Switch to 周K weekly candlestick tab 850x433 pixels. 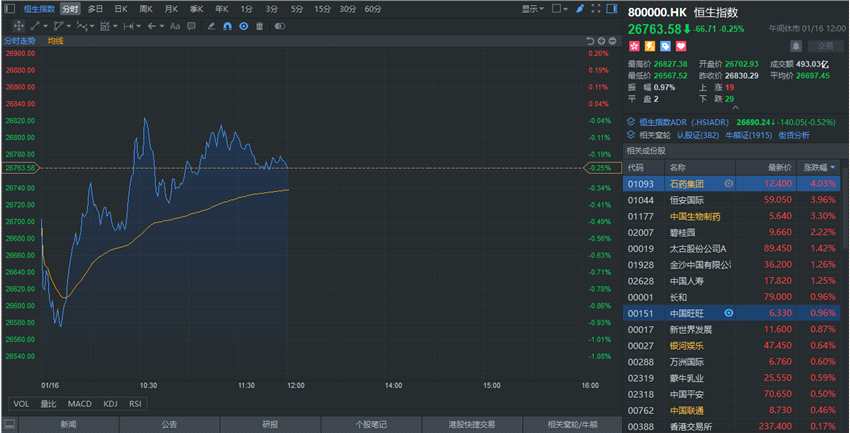(x=146, y=9)
